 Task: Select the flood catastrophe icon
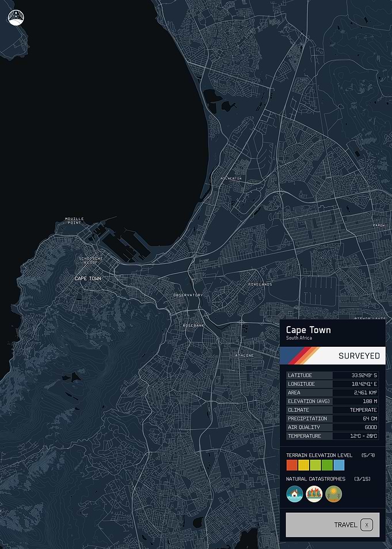tap(295, 494)
